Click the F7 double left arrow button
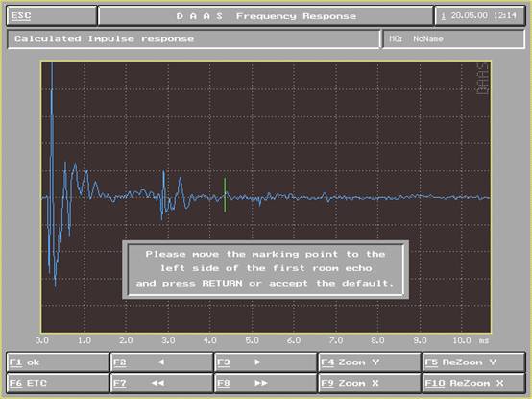This screenshot has height=399, width=532. (161, 383)
